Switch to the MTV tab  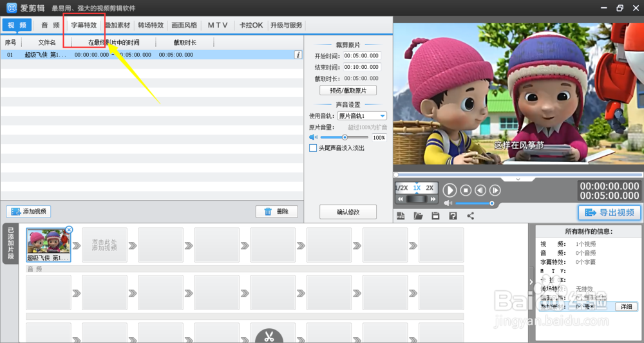[218, 25]
